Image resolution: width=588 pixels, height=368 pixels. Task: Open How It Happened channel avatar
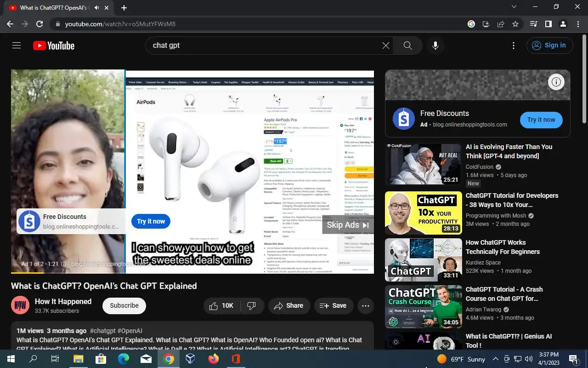point(20,305)
